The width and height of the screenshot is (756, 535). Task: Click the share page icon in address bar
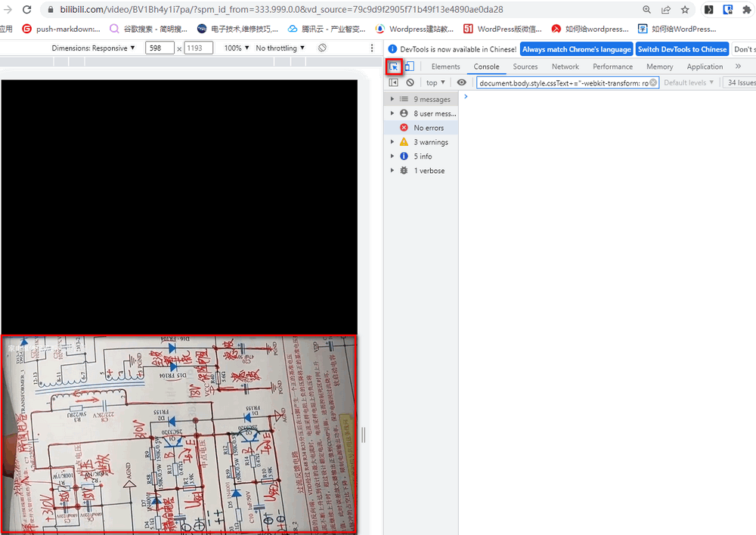pyautogui.click(x=666, y=10)
